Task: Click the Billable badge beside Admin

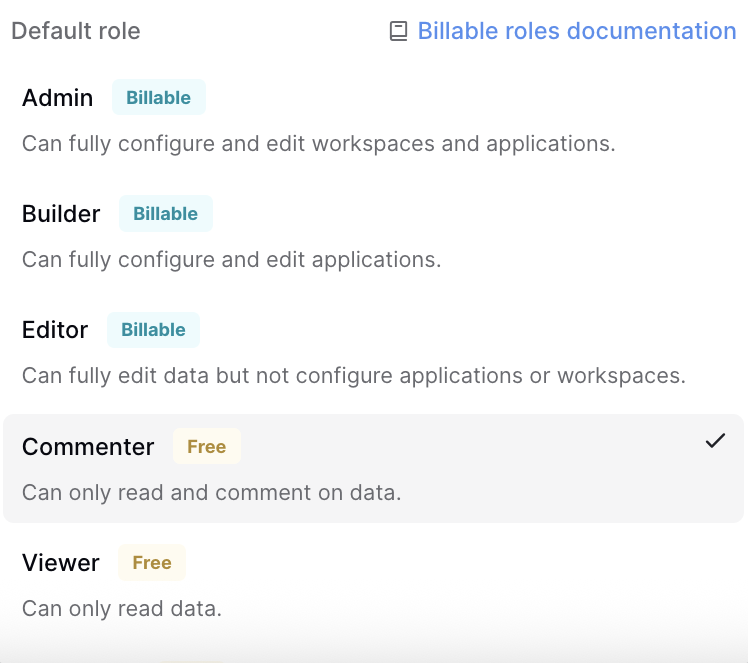Action: pyautogui.click(x=158, y=98)
